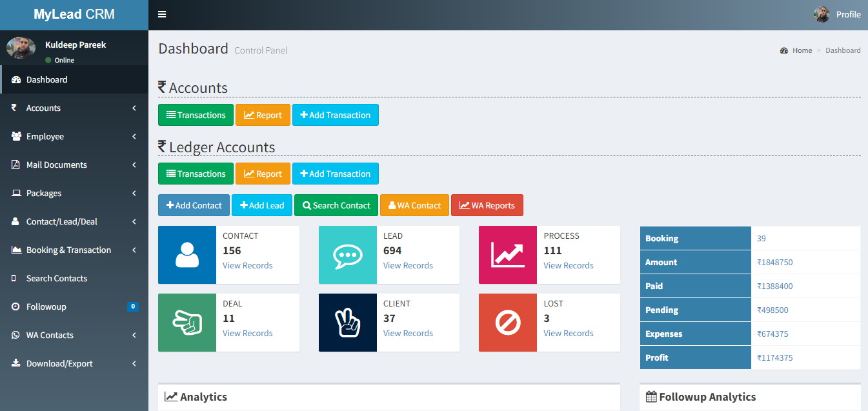Click the blue Contact user tile icon
The image size is (868, 411).
click(x=187, y=255)
